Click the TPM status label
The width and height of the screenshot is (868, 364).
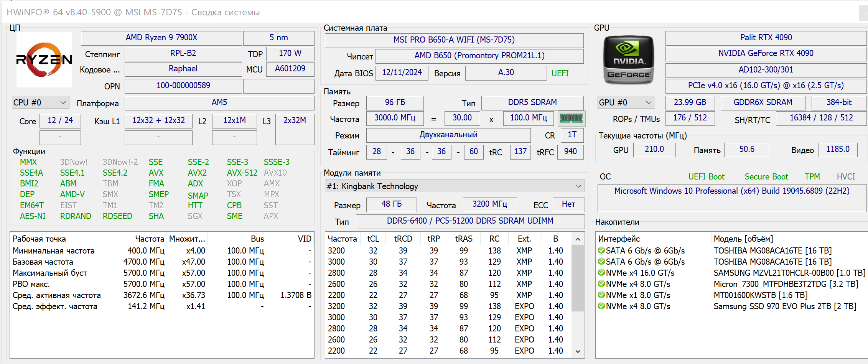coord(812,177)
